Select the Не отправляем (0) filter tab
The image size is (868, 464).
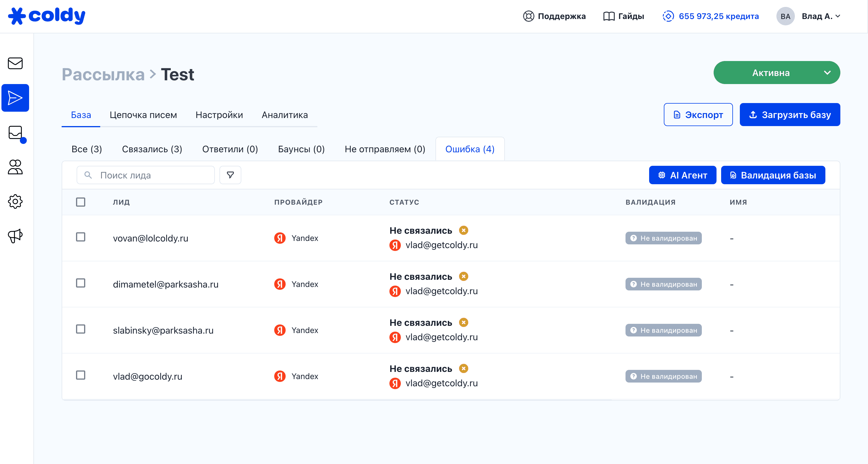[x=385, y=149]
